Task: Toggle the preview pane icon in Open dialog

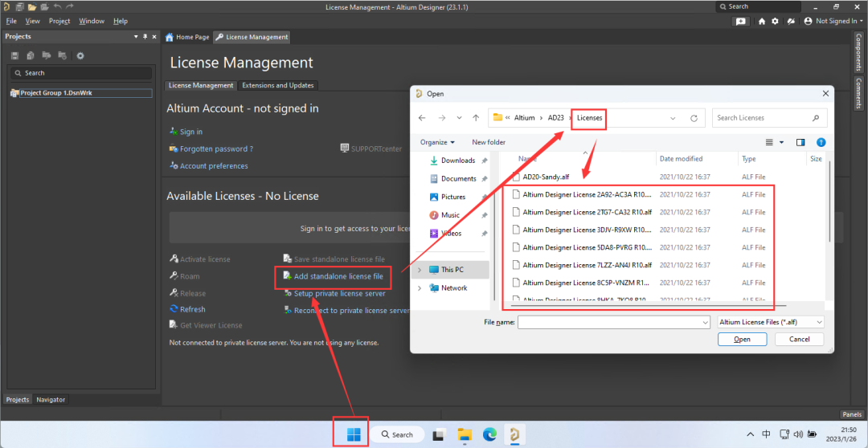Action: pos(800,142)
